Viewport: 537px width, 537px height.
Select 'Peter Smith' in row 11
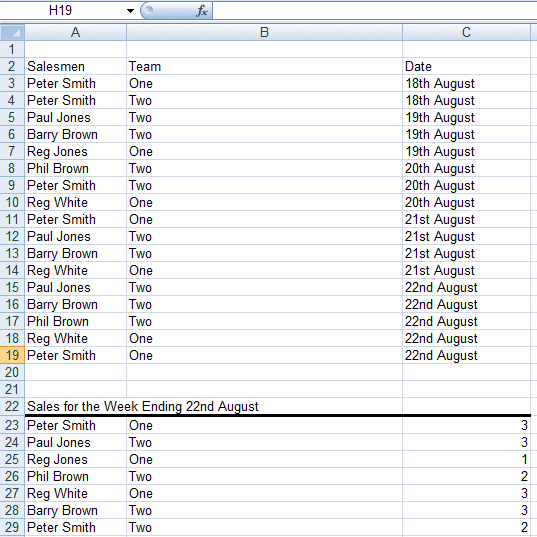coord(75,219)
